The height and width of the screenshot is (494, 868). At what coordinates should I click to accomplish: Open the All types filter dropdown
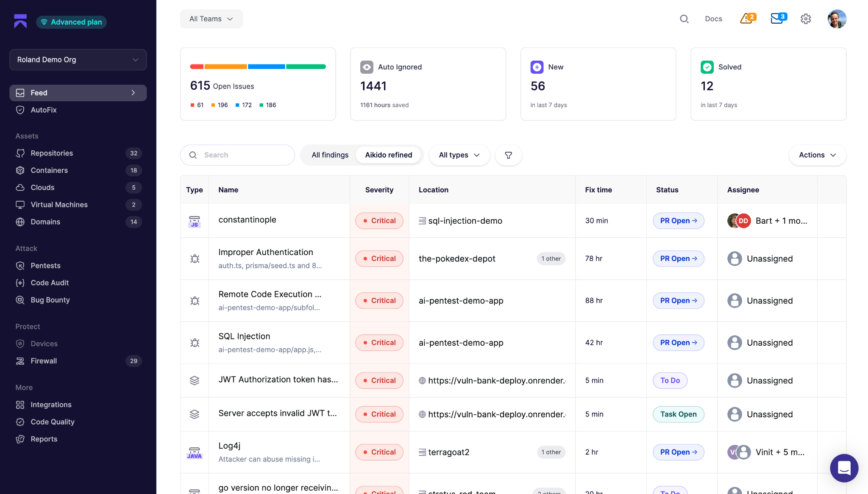click(459, 155)
